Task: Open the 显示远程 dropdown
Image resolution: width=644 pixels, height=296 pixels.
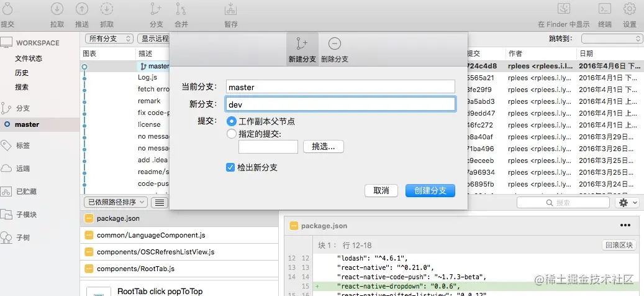Action: (153, 39)
